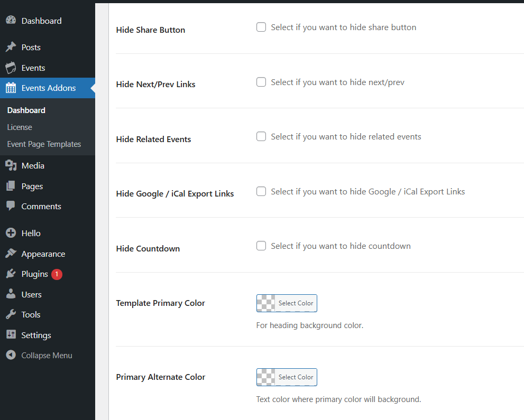Click the Plugins plug icon

tap(11, 274)
